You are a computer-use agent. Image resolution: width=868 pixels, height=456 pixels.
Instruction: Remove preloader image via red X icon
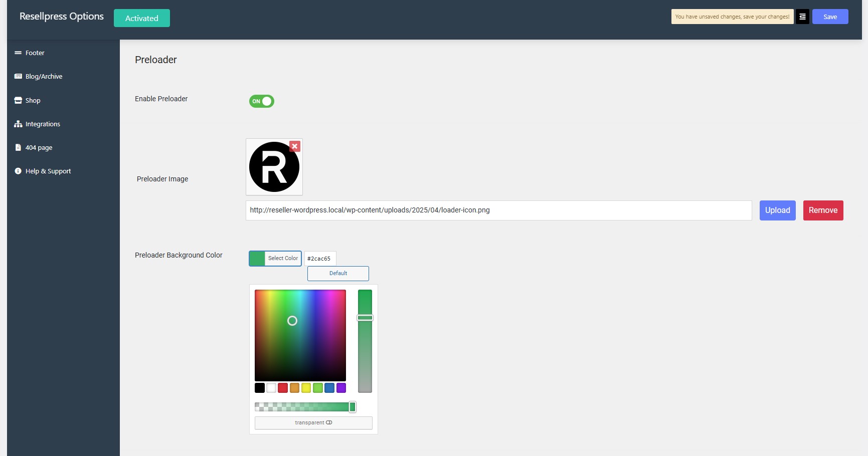295,146
